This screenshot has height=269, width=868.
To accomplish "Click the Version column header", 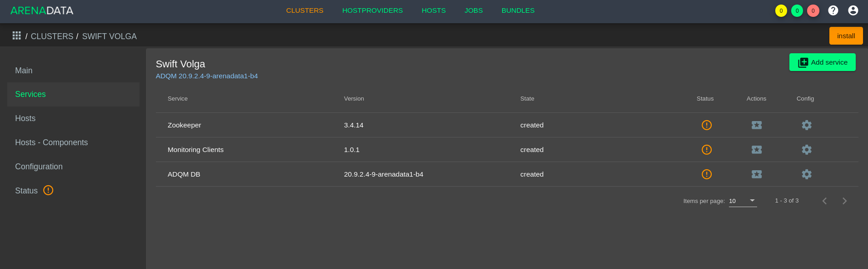I will [x=354, y=99].
